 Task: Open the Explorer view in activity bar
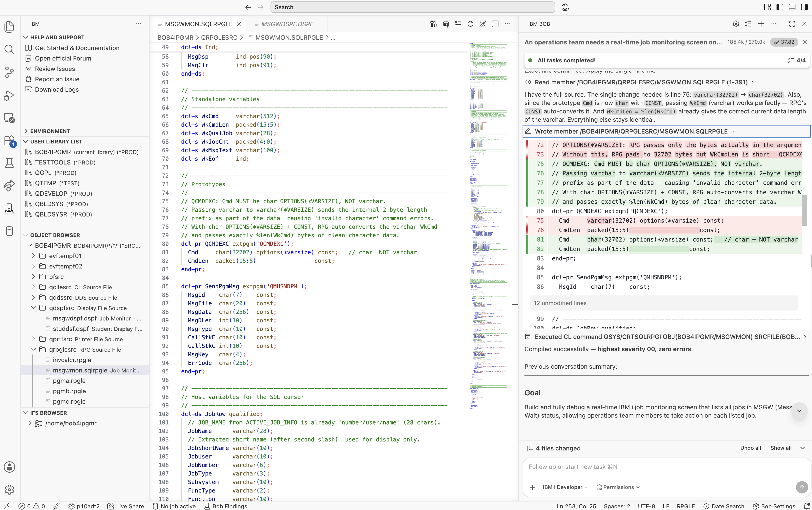click(x=9, y=27)
